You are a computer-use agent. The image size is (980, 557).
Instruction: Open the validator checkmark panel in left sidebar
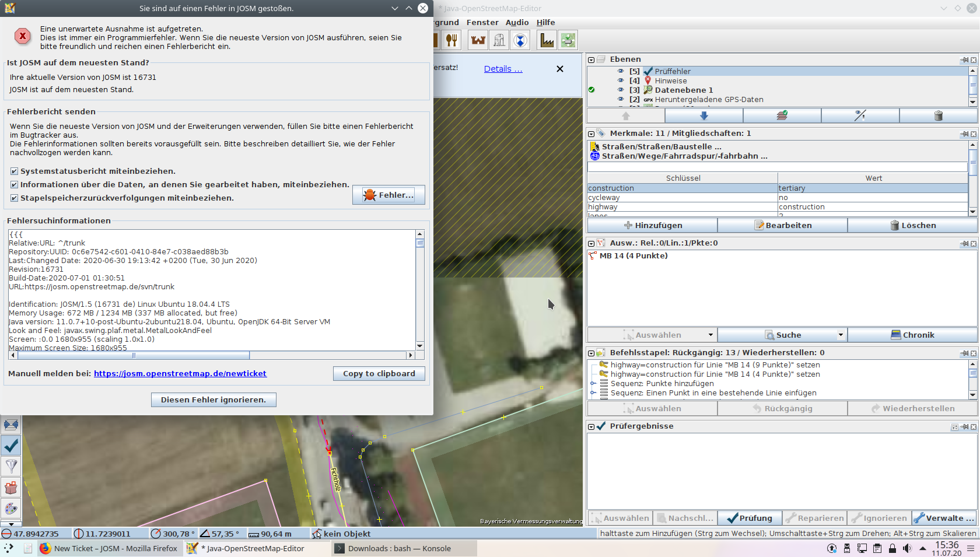pos(11,446)
